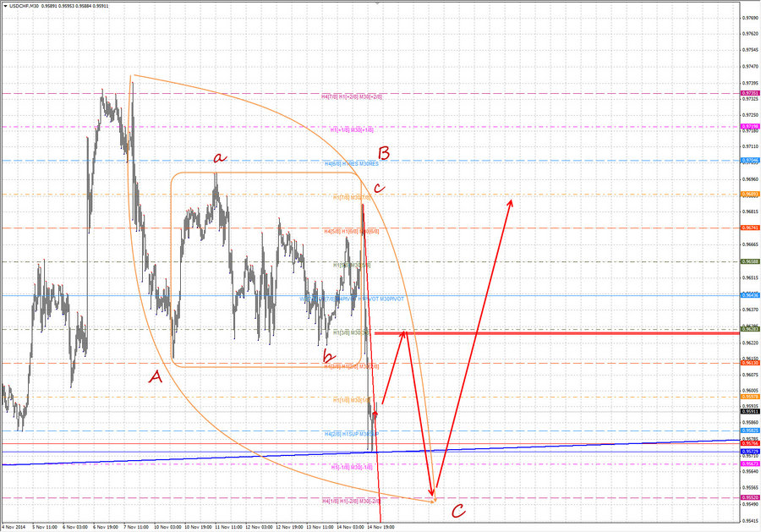Click the 14 Nov 03:00 time label
Screen dimensions: 761x532
tap(350, 527)
